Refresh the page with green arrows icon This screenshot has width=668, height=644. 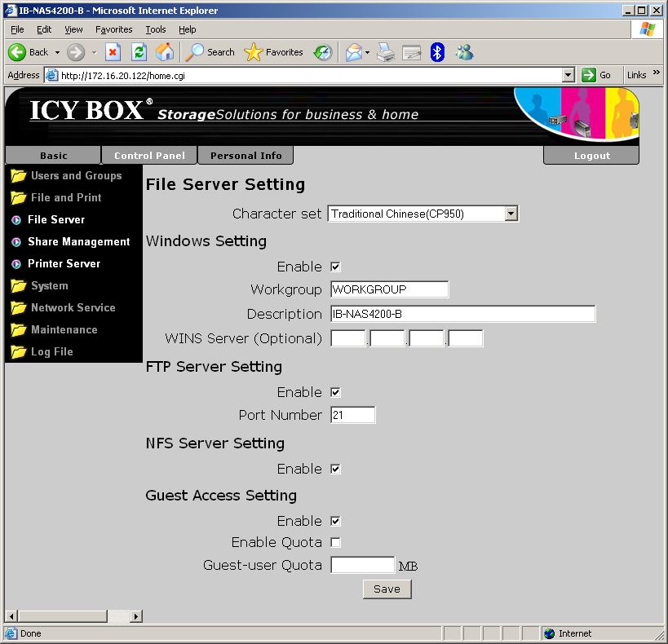[x=139, y=52]
